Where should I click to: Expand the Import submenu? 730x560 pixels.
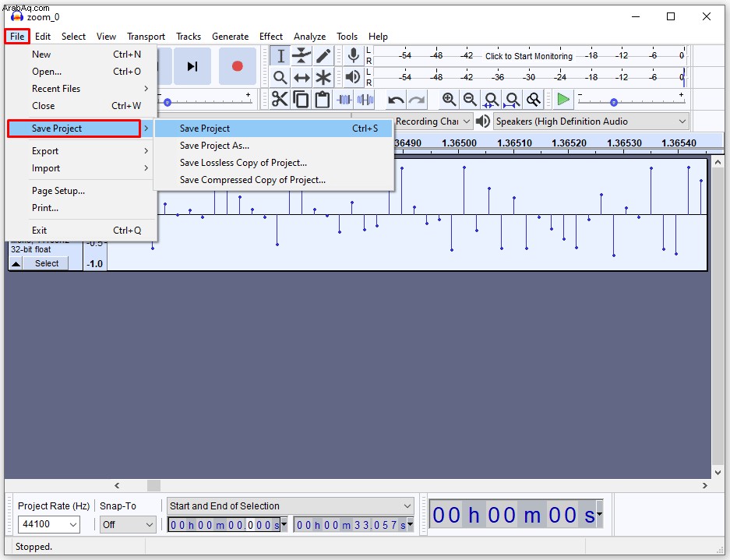click(81, 168)
